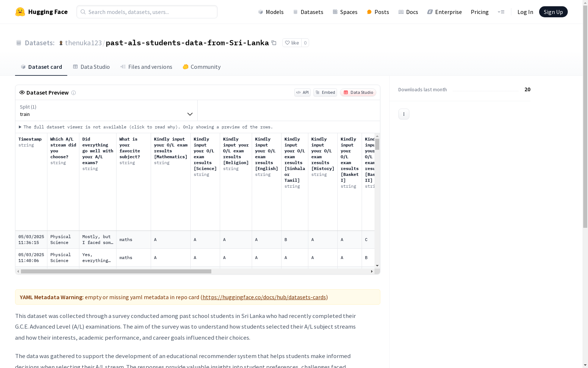Click the API button in preview header
This screenshot has width=588, height=368.
pyautogui.click(x=302, y=92)
